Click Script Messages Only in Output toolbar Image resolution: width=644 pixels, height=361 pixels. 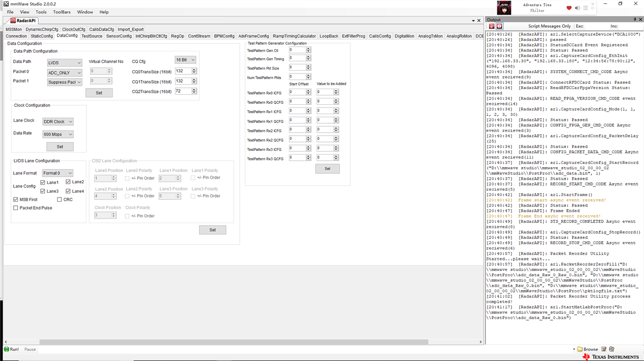tap(549, 26)
